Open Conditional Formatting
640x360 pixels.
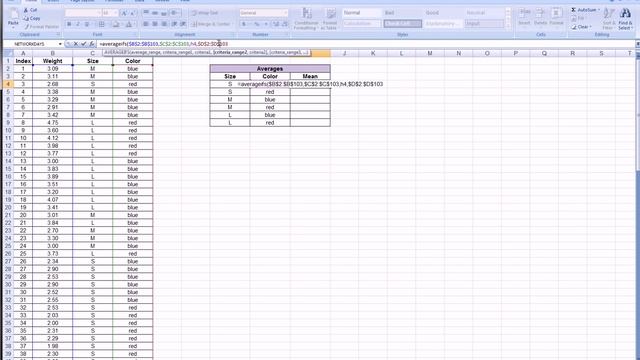tap(306, 18)
